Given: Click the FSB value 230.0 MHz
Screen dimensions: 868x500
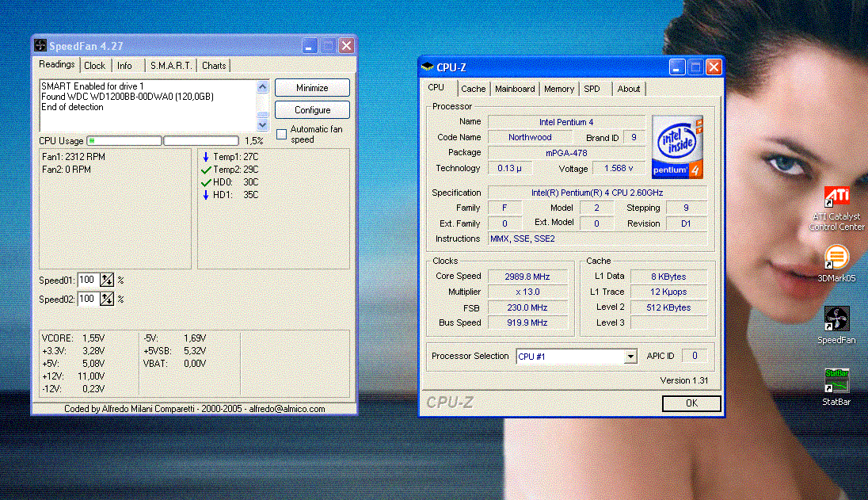Looking at the screenshot, I should click(527, 307).
